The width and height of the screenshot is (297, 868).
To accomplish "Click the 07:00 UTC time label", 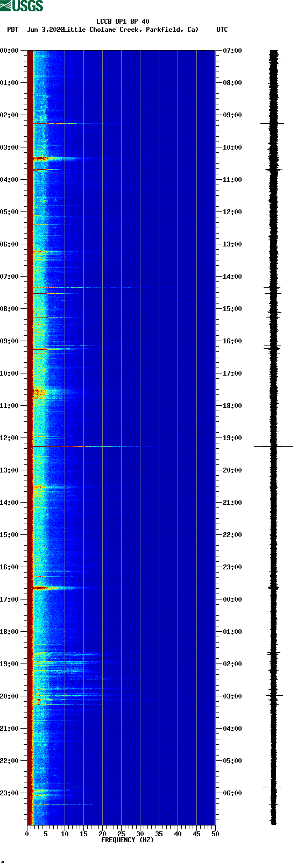I will coord(232,51).
